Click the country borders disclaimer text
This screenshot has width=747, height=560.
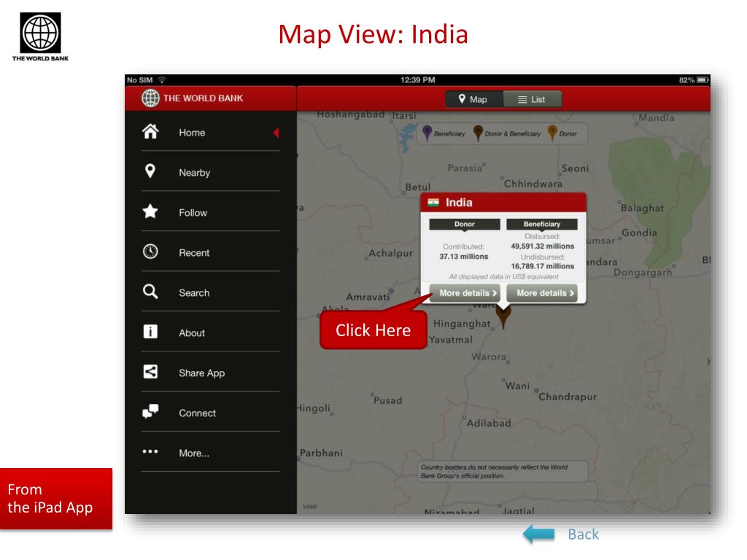pyautogui.click(x=494, y=472)
